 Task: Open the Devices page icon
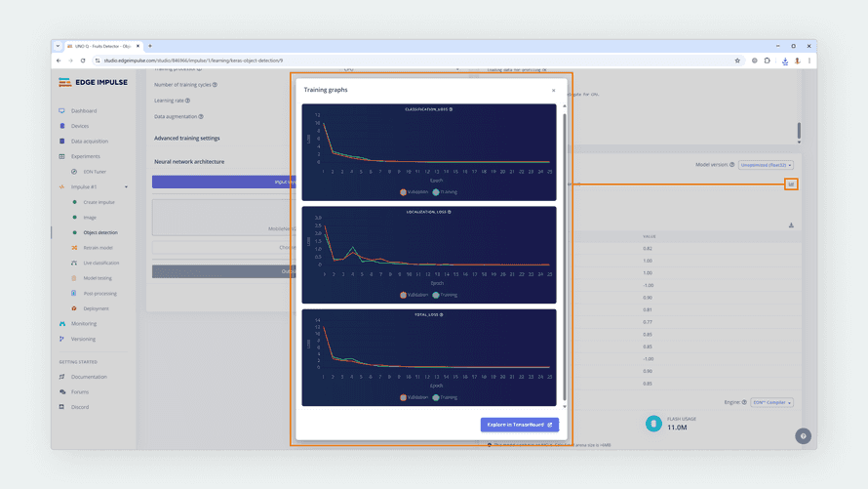pyautogui.click(x=62, y=126)
